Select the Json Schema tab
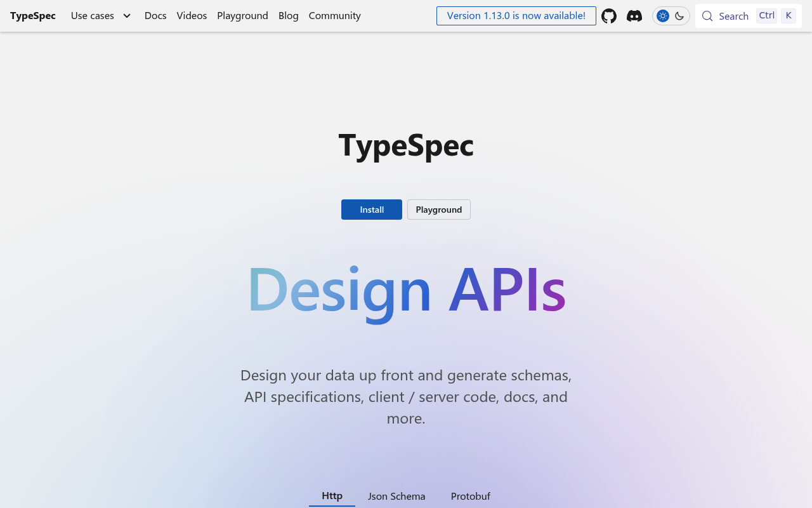Screen dimensions: 812x508 click(x=396, y=496)
